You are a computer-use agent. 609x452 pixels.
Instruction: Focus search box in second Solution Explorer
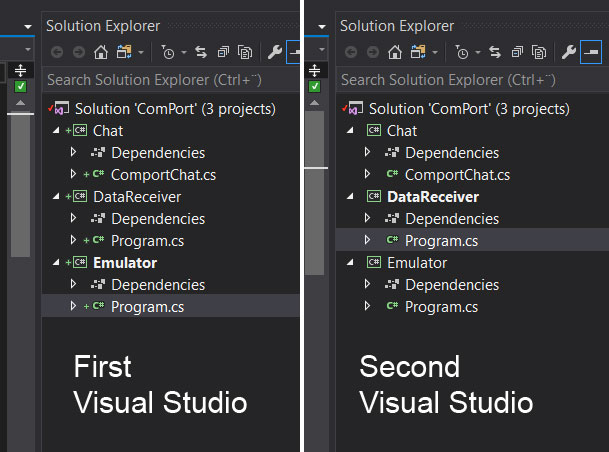[x=472, y=80]
